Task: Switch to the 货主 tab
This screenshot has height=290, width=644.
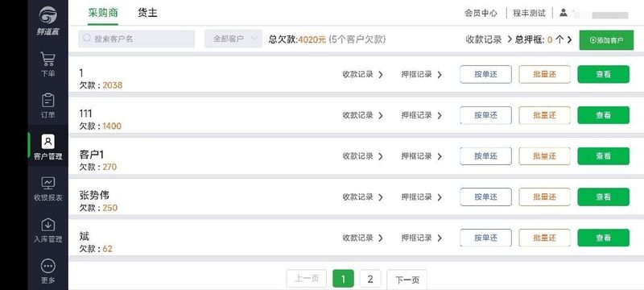Action: pyautogui.click(x=147, y=13)
